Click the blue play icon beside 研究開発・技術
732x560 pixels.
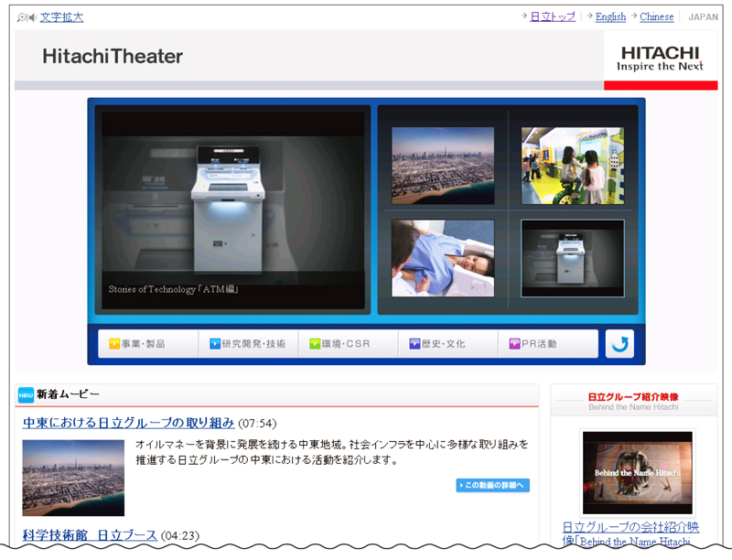tap(215, 344)
